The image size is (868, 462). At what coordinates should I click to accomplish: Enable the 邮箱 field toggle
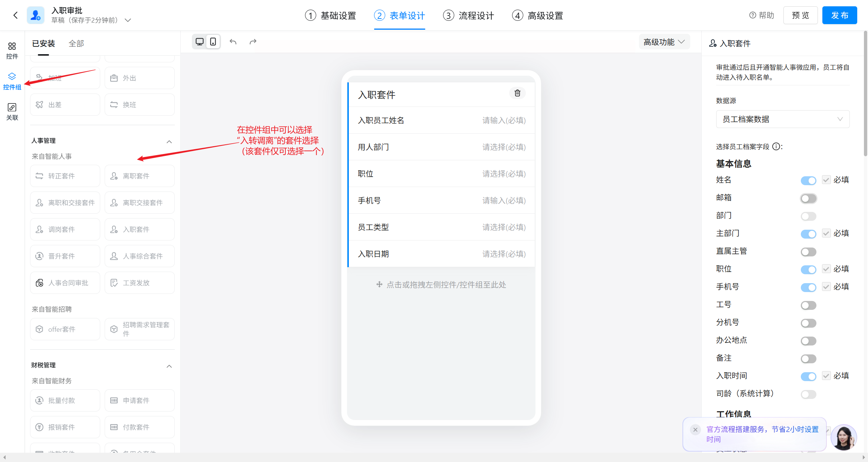[808, 199]
